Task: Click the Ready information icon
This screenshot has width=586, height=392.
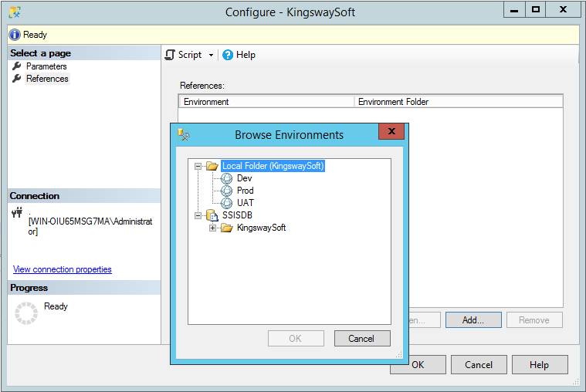Action: click(x=15, y=35)
